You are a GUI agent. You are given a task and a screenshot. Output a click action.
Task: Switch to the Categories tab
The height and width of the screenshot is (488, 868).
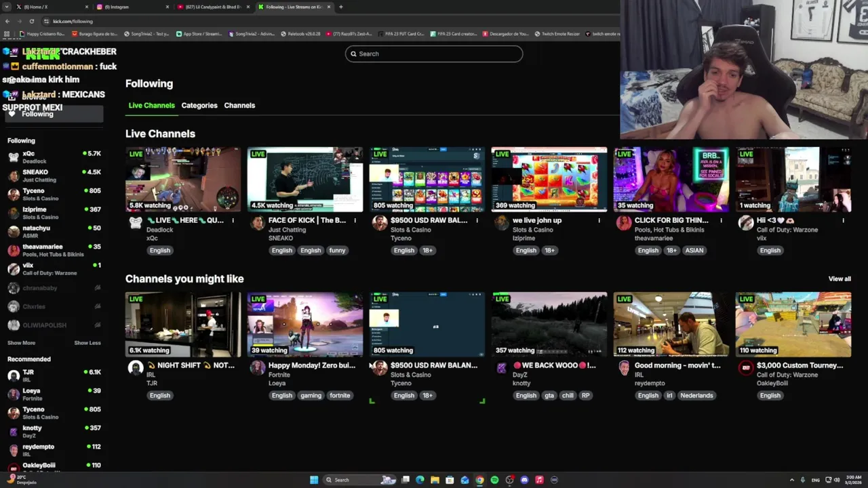pyautogui.click(x=199, y=106)
